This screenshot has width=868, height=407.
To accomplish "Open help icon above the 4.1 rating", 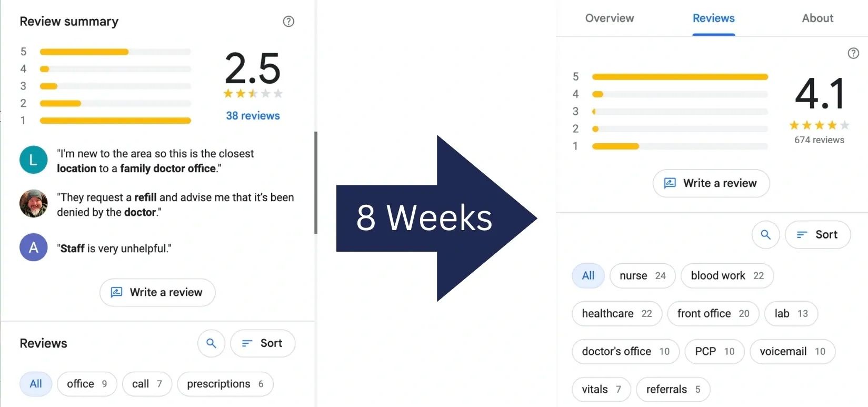I will tap(853, 53).
